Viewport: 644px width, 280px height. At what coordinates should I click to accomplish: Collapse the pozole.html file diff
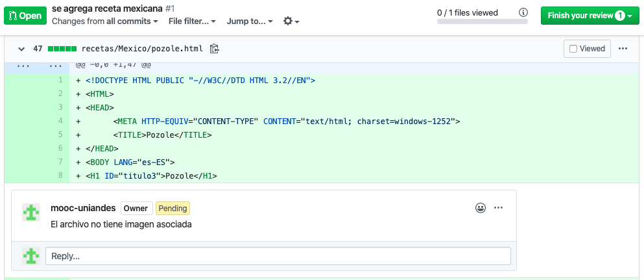point(21,49)
